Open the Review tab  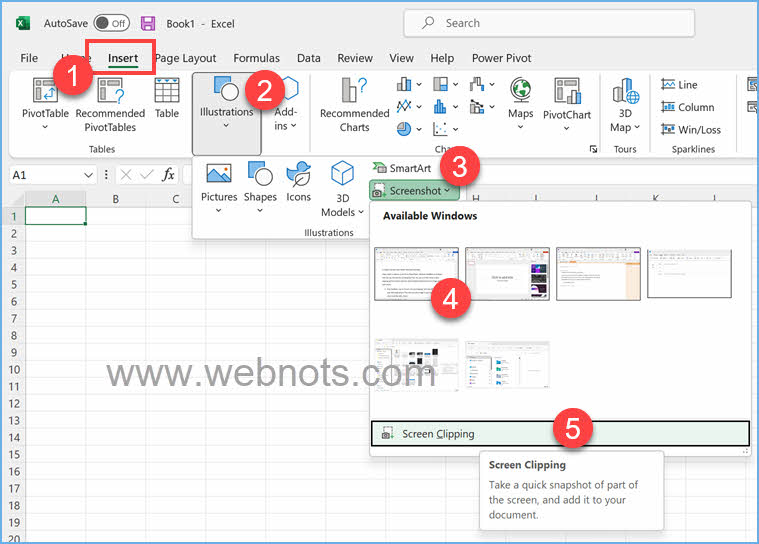click(355, 58)
